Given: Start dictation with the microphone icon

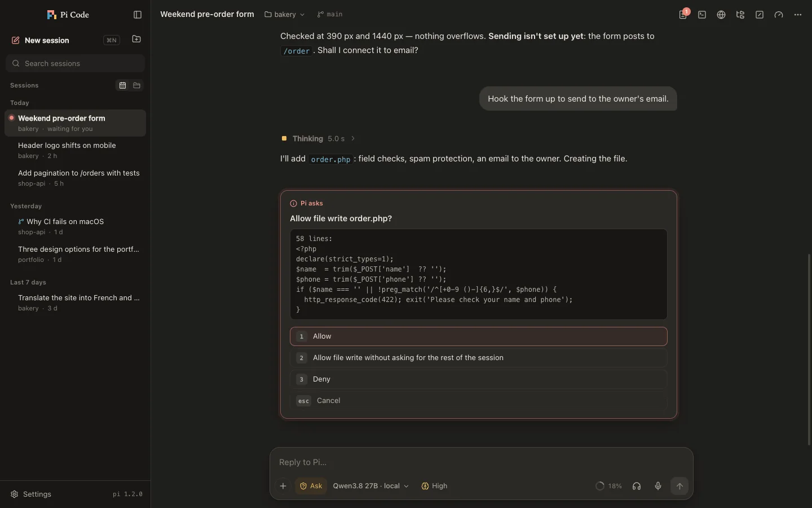Looking at the screenshot, I should (658, 486).
